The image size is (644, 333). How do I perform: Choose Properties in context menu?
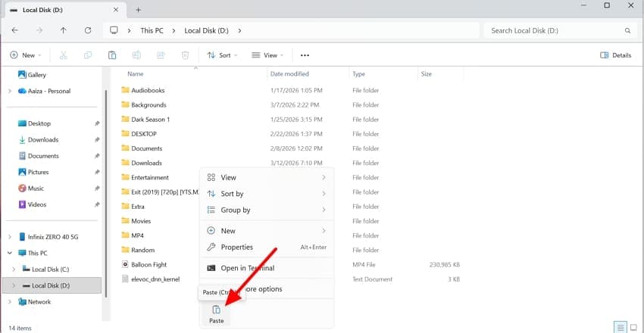pos(267,247)
